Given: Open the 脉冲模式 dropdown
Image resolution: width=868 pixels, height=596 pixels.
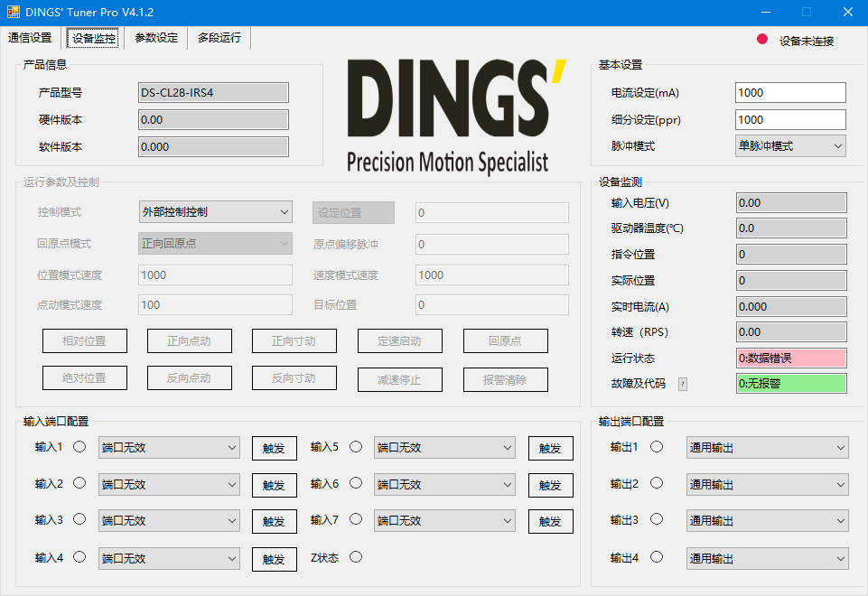Looking at the screenshot, I should pyautogui.click(x=790, y=146).
